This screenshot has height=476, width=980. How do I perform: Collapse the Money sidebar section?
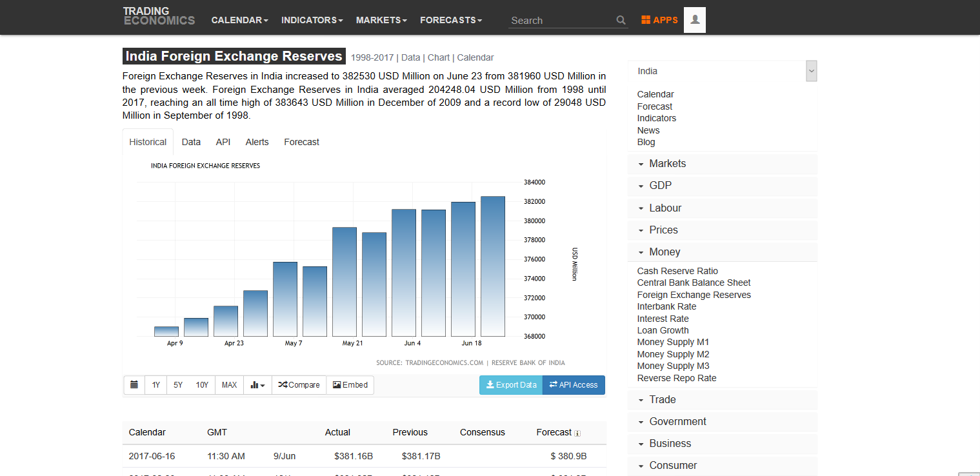click(x=723, y=252)
